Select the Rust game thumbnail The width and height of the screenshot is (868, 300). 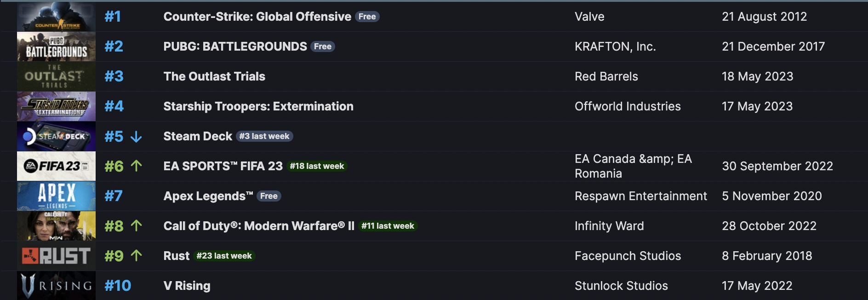click(x=55, y=255)
